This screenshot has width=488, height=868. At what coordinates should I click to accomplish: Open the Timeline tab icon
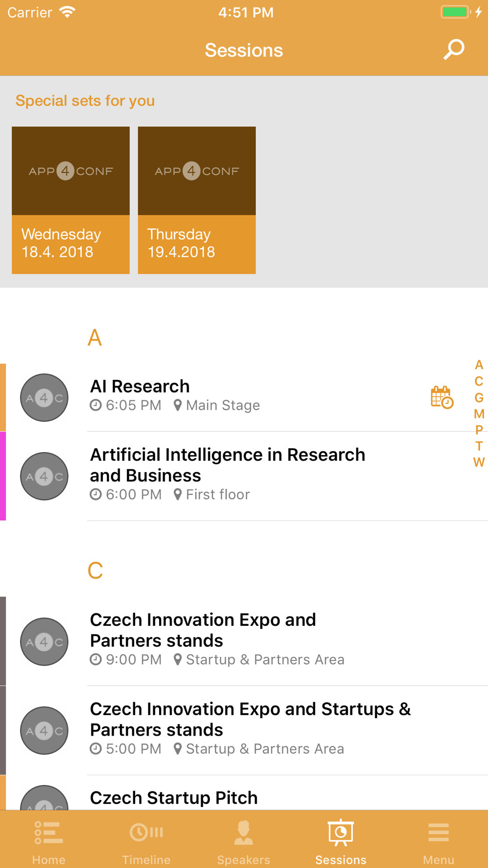[x=146, y=832]
